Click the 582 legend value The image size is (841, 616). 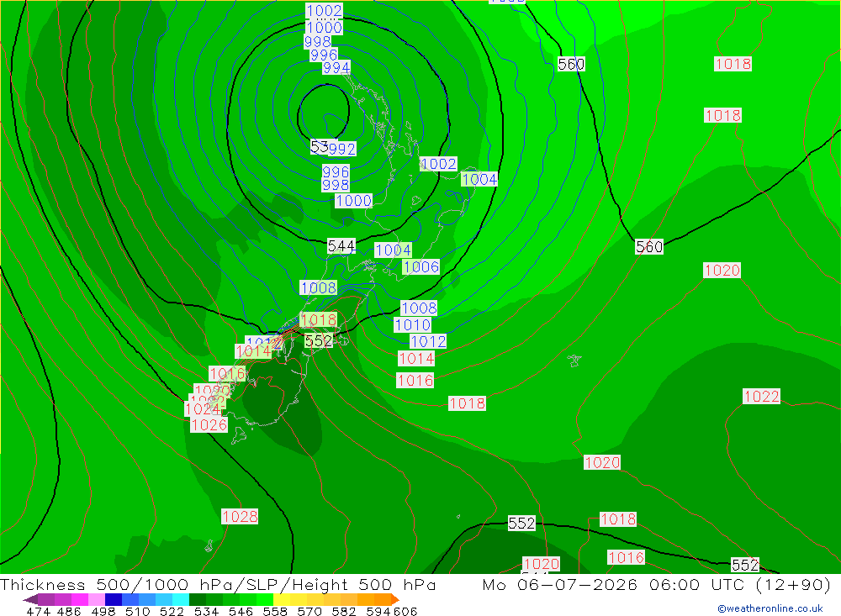(x=343, y=611)
